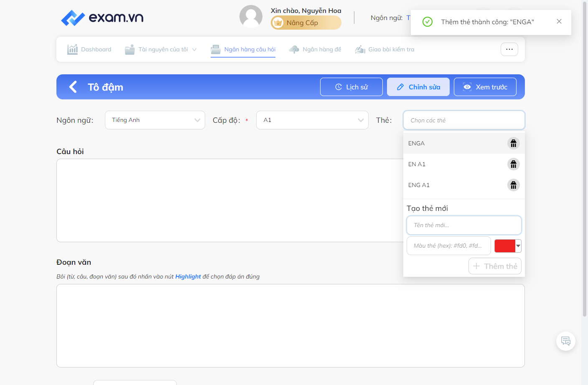Open the user avatar profile picture
588x385 pixels.
(x=251, y=17)
